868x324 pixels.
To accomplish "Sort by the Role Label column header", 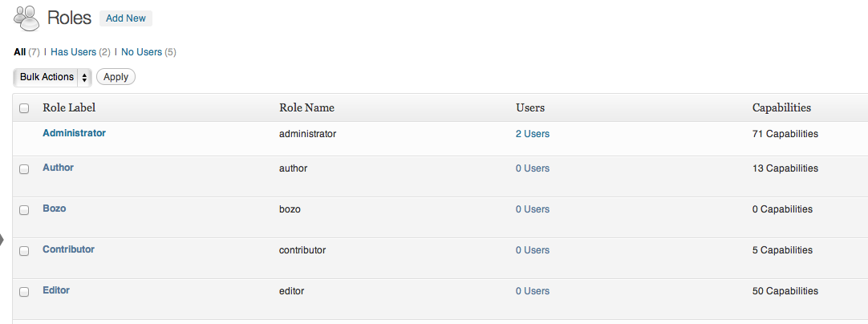I will point(69,107).
